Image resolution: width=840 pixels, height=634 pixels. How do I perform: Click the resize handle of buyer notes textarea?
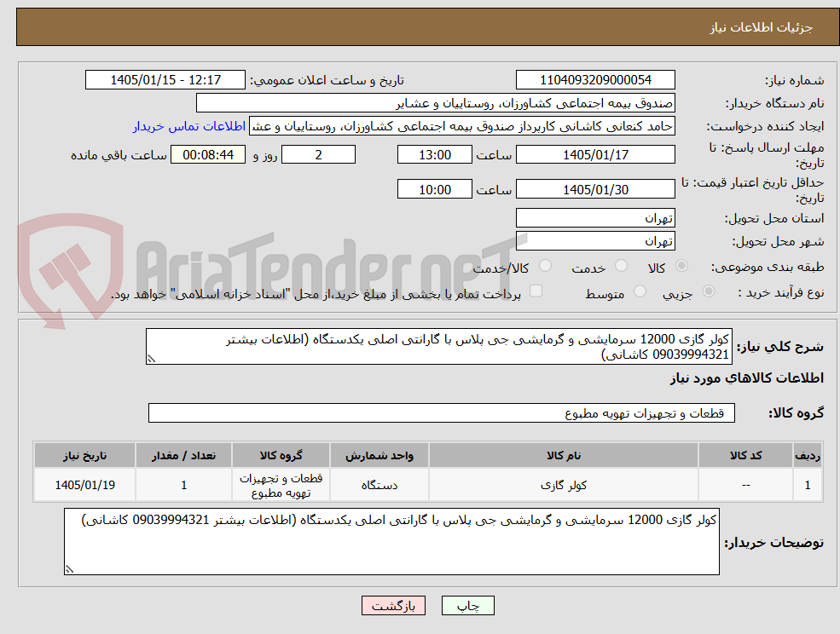(x=69, y=570)
